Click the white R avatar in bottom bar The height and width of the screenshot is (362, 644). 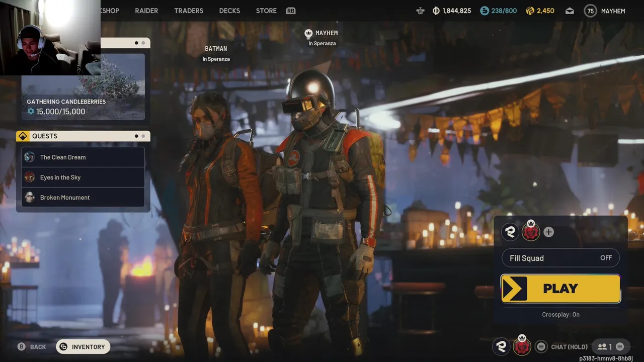click(x=501, y=346)
